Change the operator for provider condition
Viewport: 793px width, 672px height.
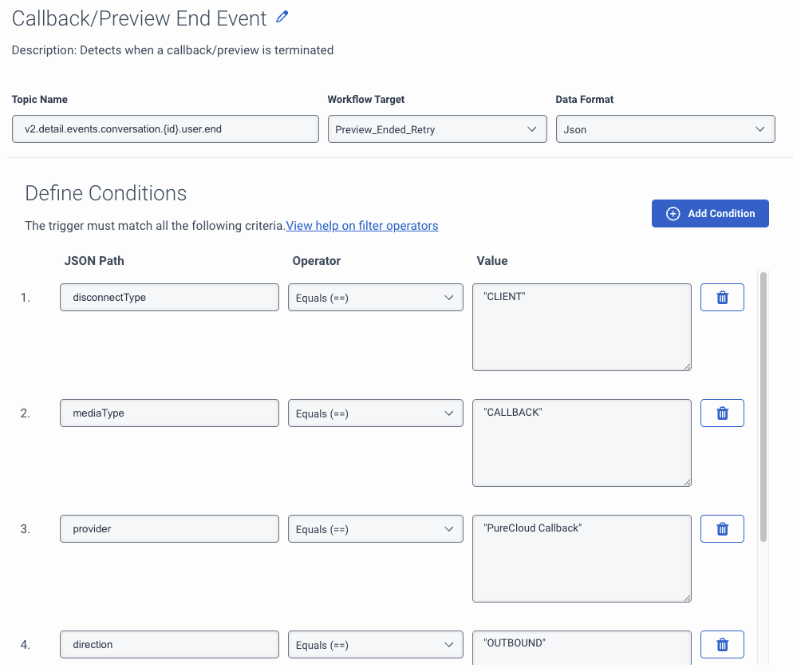pos(375,529)
